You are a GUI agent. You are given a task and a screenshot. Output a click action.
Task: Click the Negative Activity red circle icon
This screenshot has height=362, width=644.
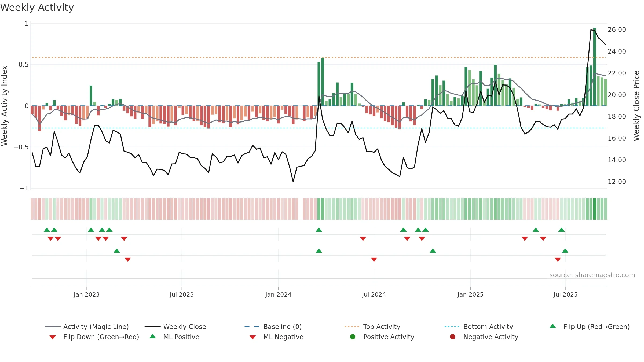[x=453, y=337]
